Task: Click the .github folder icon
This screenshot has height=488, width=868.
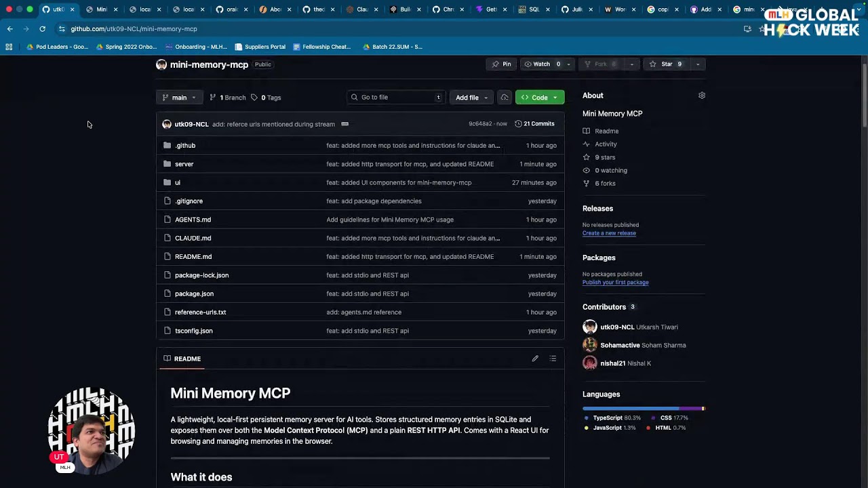Action: [x=167, y=145]
